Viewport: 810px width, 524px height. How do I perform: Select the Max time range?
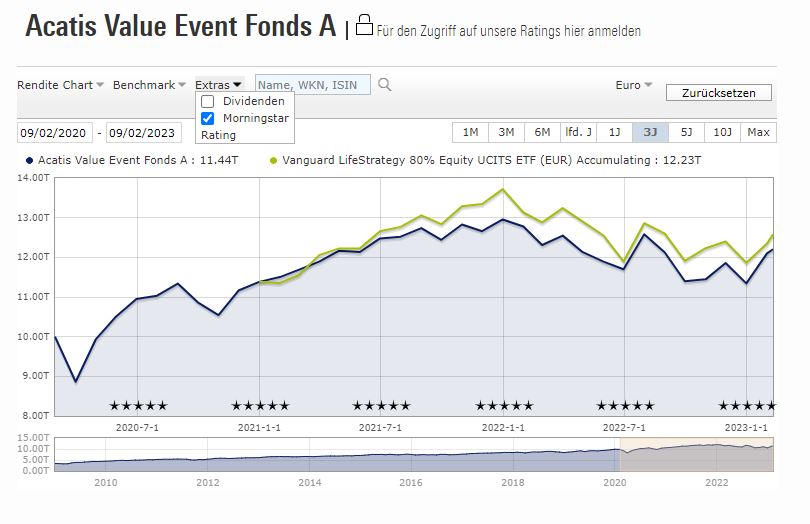(x=758, y=132)
